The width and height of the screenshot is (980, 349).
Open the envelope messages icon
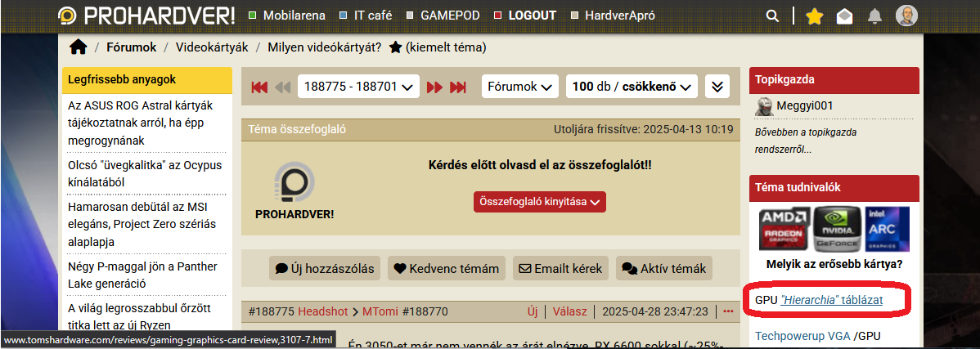coord(845,16)
